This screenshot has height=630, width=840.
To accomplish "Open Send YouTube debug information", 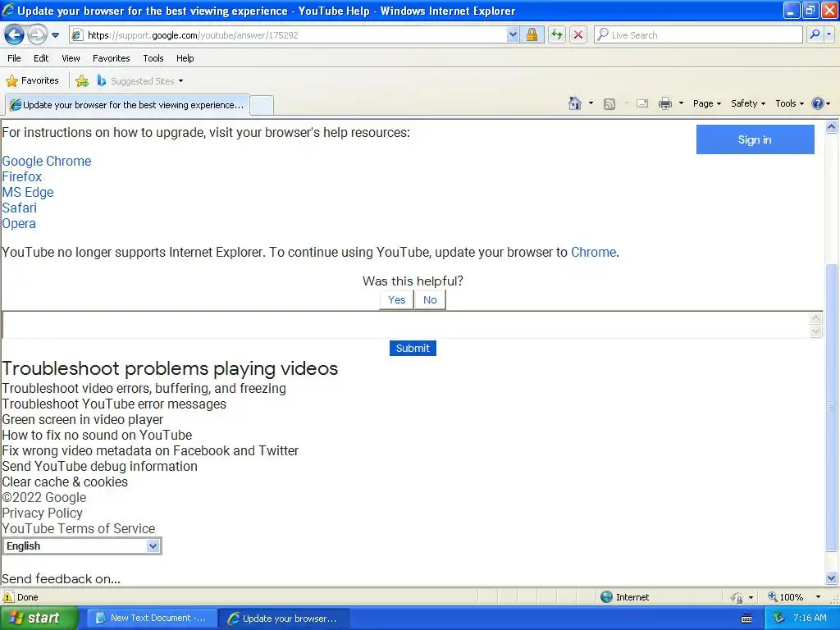I will [x=99, y=466].
